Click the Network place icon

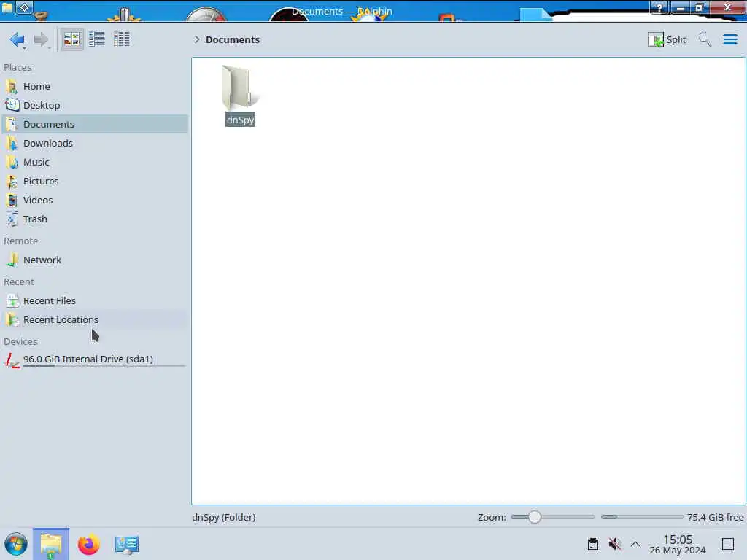12,260
